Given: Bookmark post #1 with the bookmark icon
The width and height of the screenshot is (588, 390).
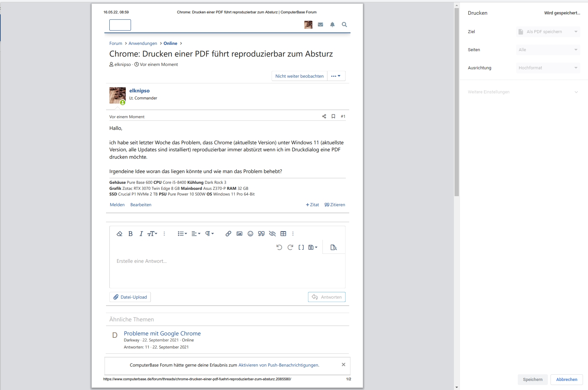Looking at the screenshot, I should coord(333,116).
